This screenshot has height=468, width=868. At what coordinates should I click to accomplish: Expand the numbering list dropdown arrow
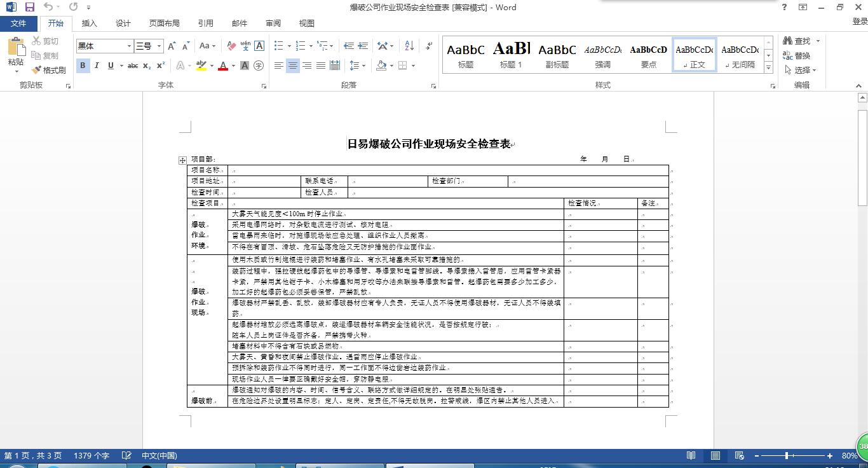click(310, 46)
